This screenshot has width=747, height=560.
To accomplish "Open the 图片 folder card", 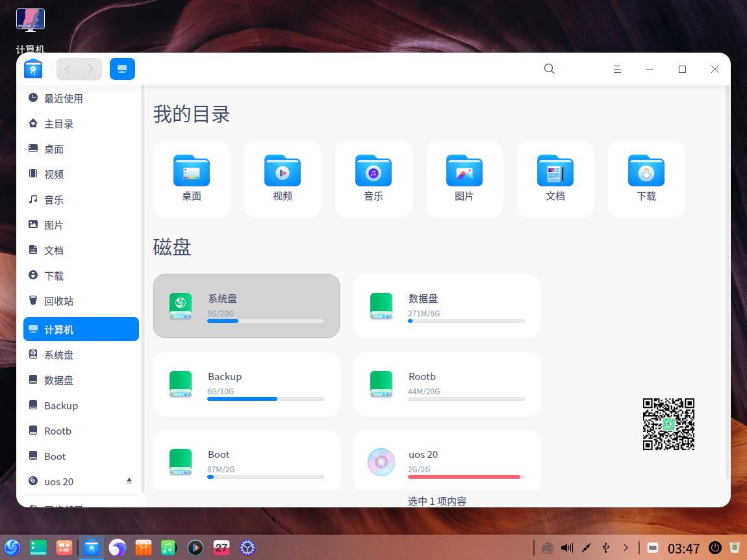I will coord(464,179).
